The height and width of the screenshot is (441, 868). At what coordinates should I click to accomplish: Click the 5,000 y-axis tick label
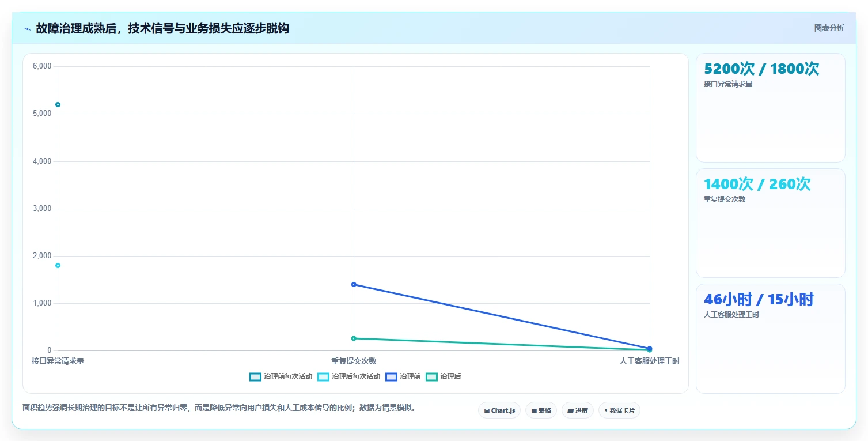click(42, 114)
